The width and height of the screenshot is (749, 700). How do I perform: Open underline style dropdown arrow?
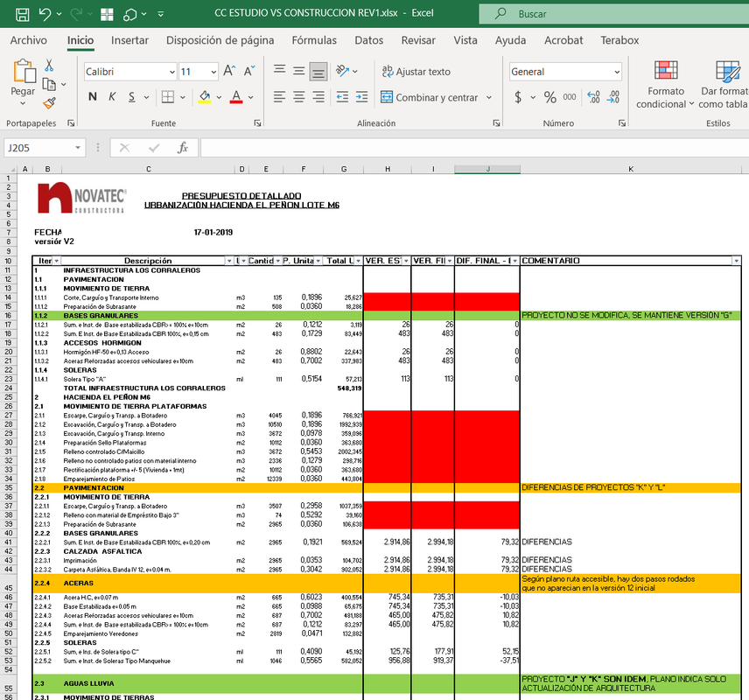(x=147, y=97)
